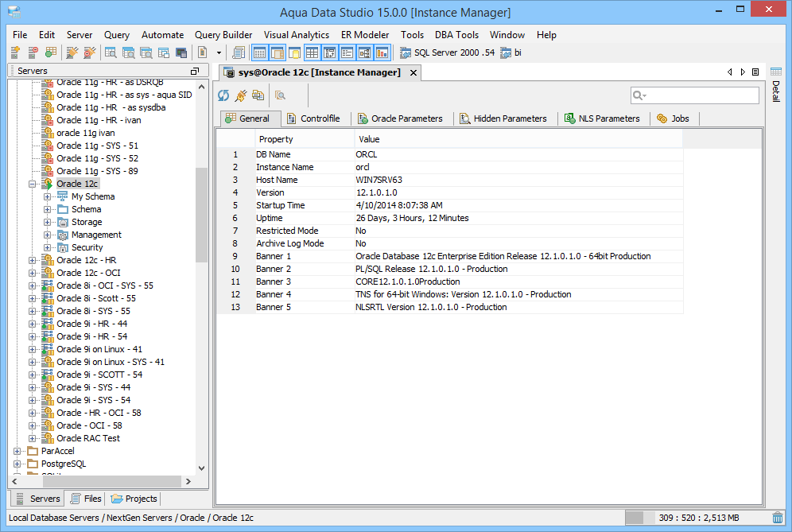Open the bi server shortcut

(511, 52)
